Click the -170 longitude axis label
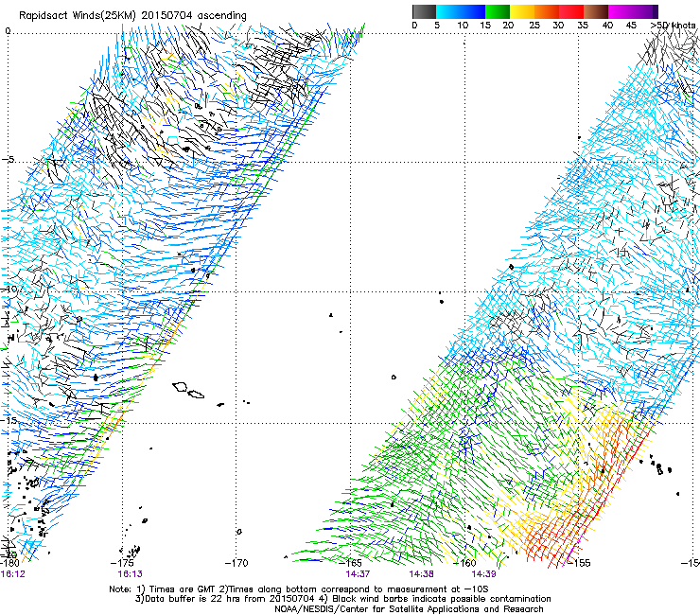The image size is (700, 615). point(236,563)
